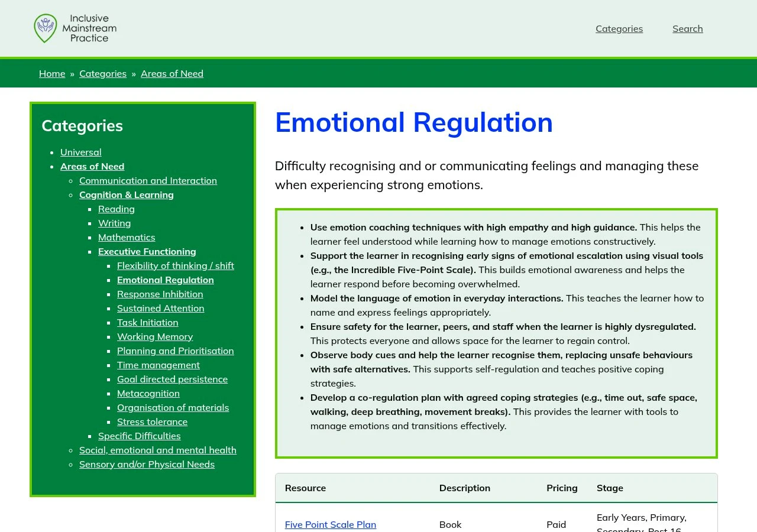Open Social, emotional and mental health

(158, 450)
